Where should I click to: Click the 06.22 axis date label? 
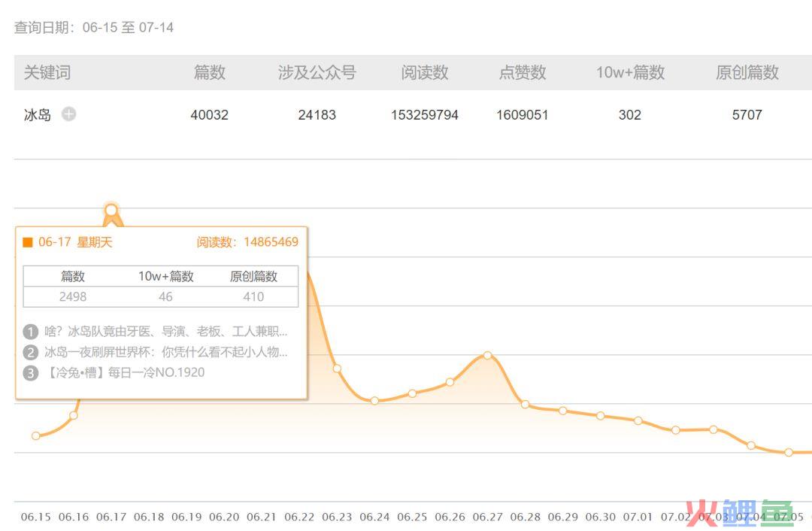[299, 517]
